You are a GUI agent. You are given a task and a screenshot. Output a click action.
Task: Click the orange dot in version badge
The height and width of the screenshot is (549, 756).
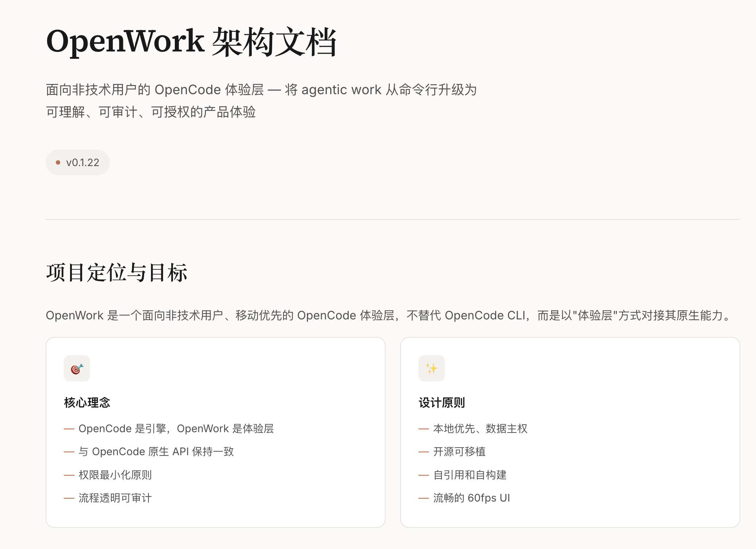click(58, 162)
